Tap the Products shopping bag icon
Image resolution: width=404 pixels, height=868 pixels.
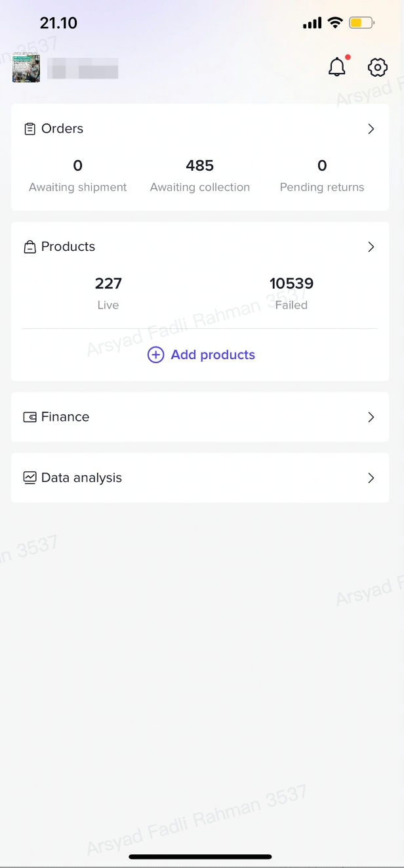pos(30,247)
